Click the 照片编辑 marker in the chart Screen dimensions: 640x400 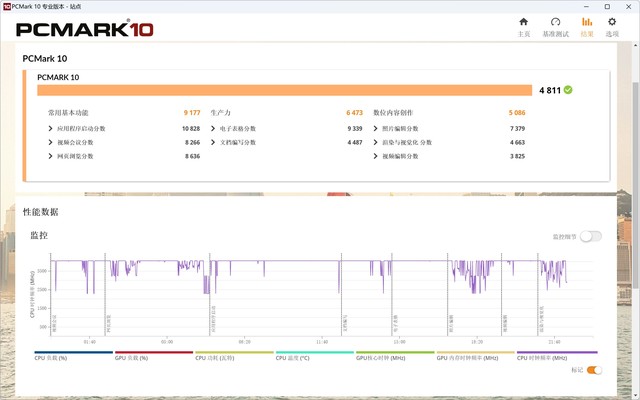coord(451,323)
